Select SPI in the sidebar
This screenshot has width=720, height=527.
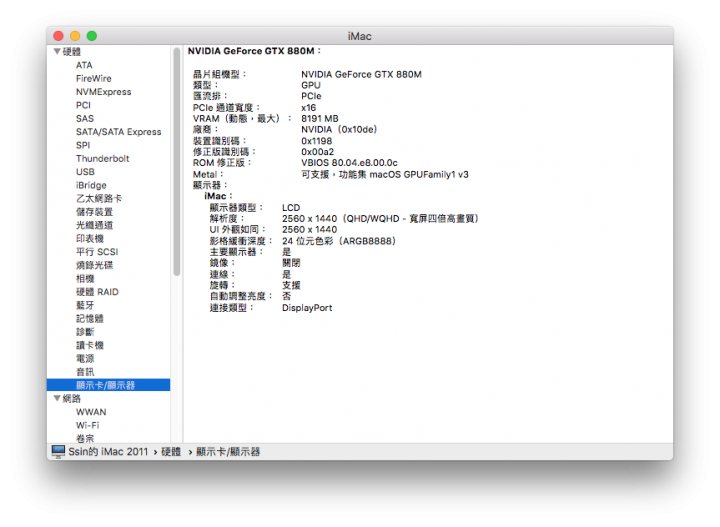[83, 145]
